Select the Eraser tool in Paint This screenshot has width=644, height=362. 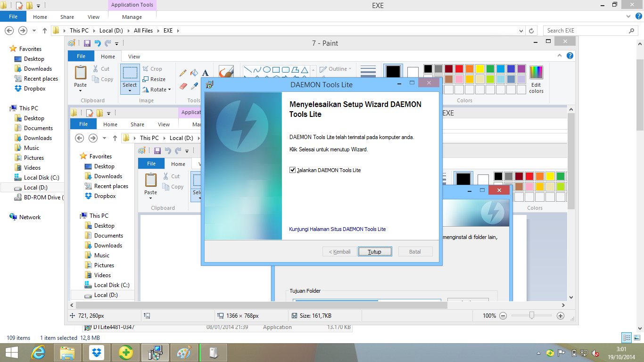[183, 86]
